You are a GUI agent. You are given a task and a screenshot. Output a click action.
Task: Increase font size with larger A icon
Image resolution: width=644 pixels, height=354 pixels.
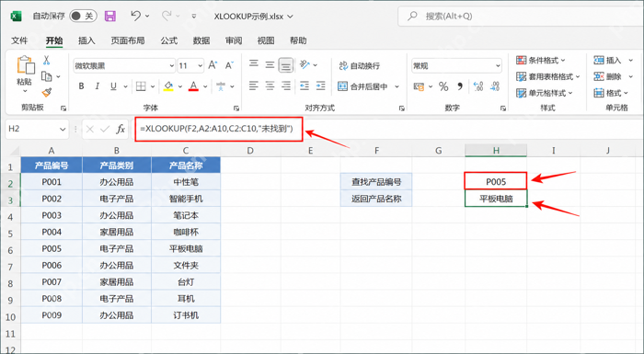coord(213,65)
